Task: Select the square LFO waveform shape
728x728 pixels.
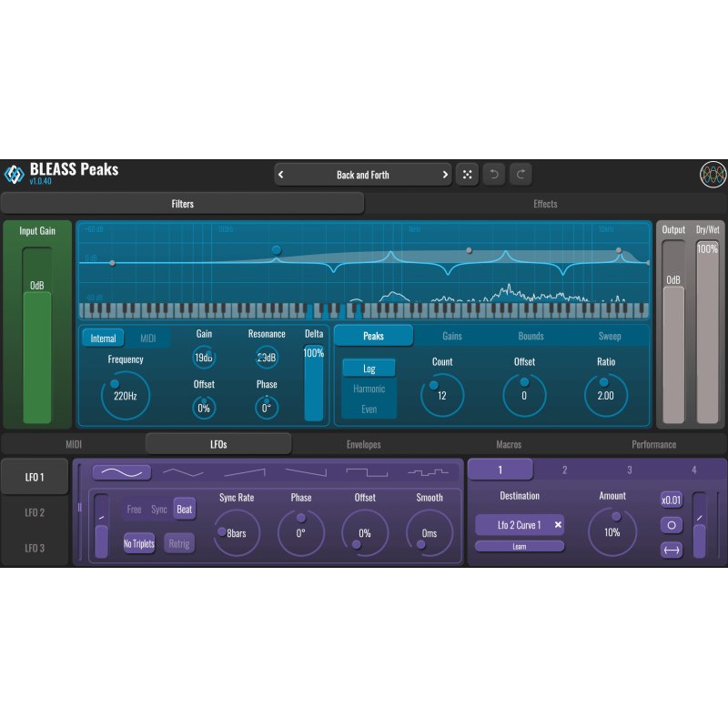Action: click(367, 472)
